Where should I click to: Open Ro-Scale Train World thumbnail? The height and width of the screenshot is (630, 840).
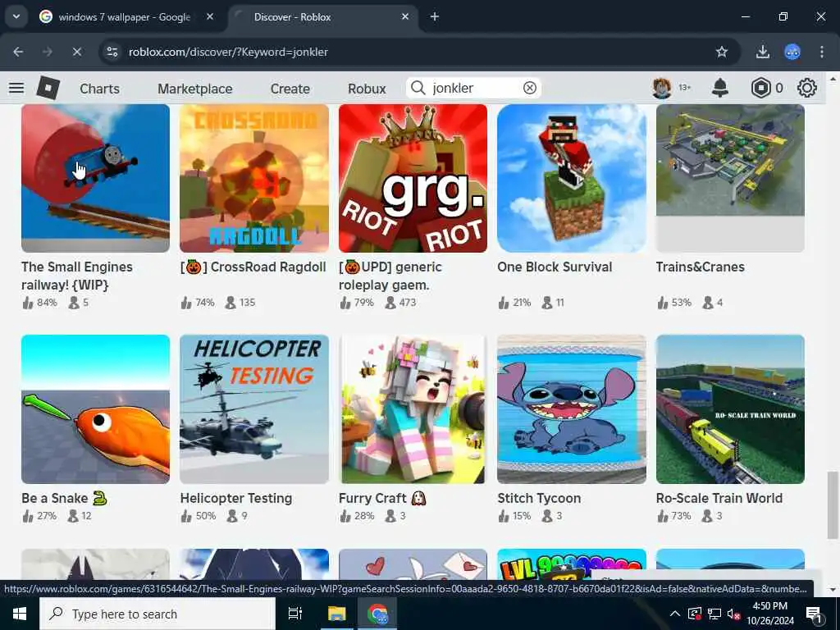pos(730,409)
